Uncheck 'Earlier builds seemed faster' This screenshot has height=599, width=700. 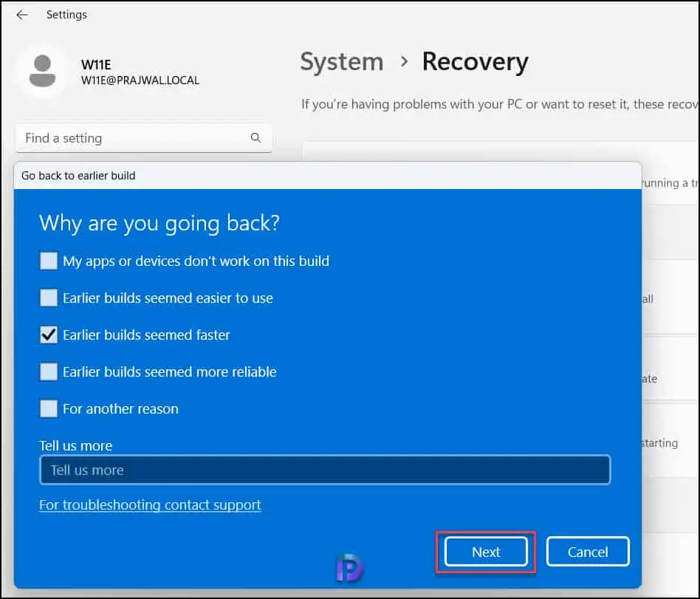pyautogui.click(x=49, y=335)
